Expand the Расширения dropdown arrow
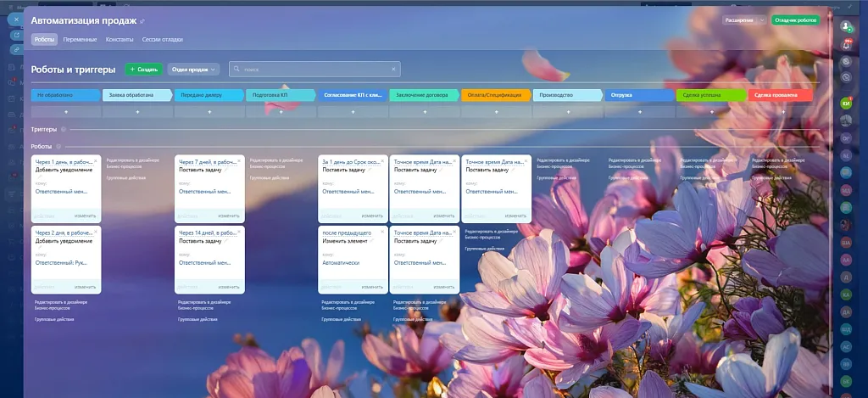Viewport: 868px width, 398px height. 762,19
